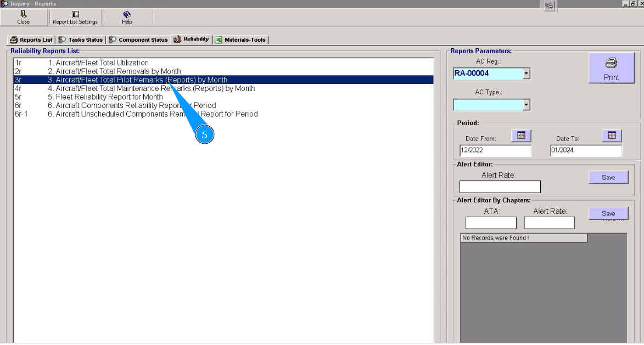
Task: Switch to the Tasks Status tab
Action: 81,40
